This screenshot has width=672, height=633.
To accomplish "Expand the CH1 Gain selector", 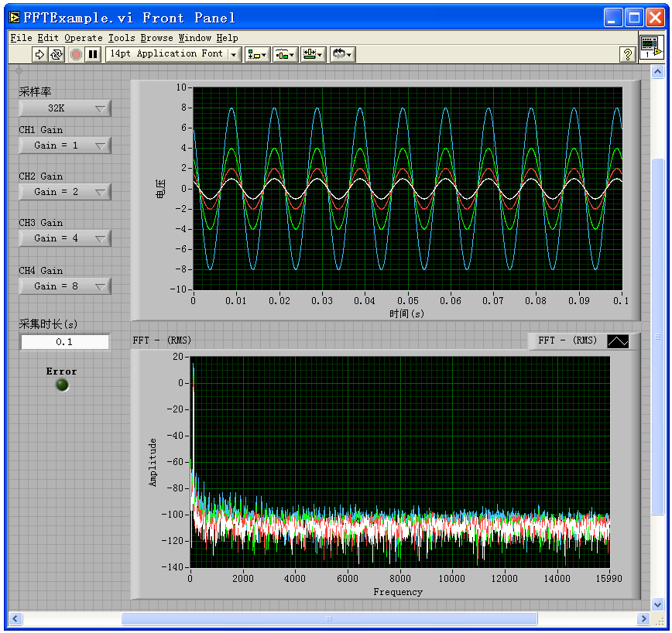I will pyautogui.click(x=65, y=145).
